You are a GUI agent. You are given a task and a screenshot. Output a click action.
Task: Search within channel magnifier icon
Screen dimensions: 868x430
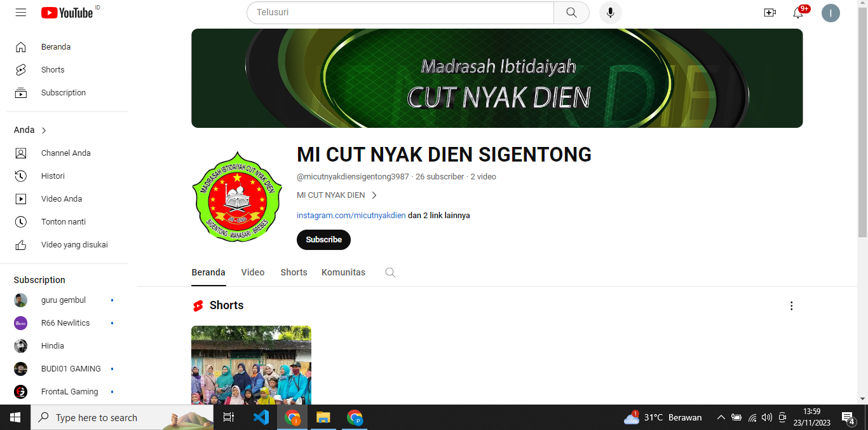(x=390, y=272)
